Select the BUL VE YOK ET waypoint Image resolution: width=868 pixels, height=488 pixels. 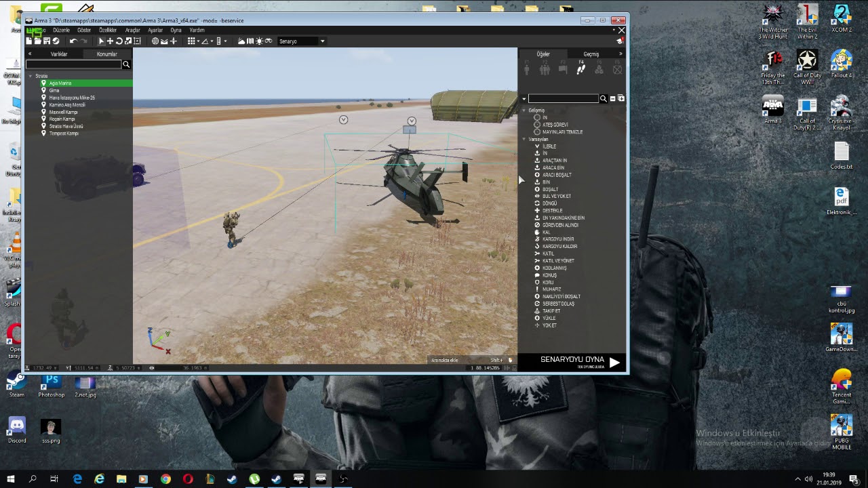click(x=557, y=197)
